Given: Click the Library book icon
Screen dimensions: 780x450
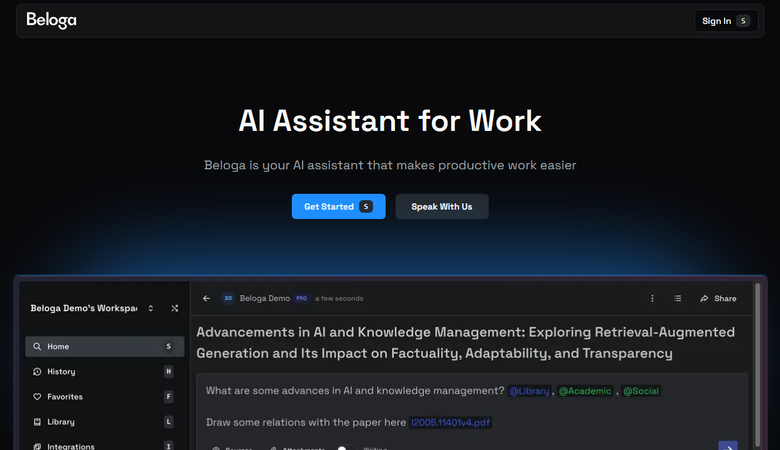Looking at the screenshot, I should tap(37, 422).
